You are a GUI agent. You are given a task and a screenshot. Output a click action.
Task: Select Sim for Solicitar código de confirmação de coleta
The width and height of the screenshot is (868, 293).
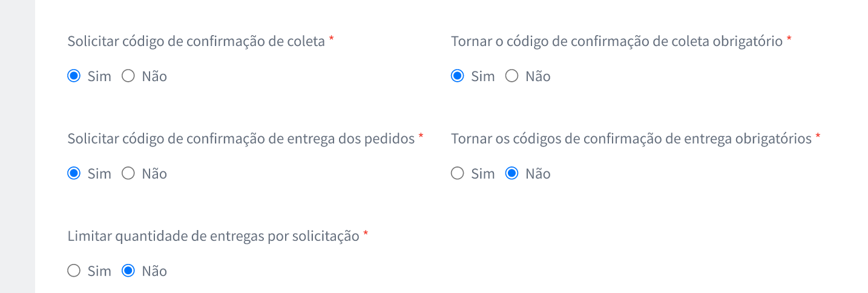click(x=74, y=76)
